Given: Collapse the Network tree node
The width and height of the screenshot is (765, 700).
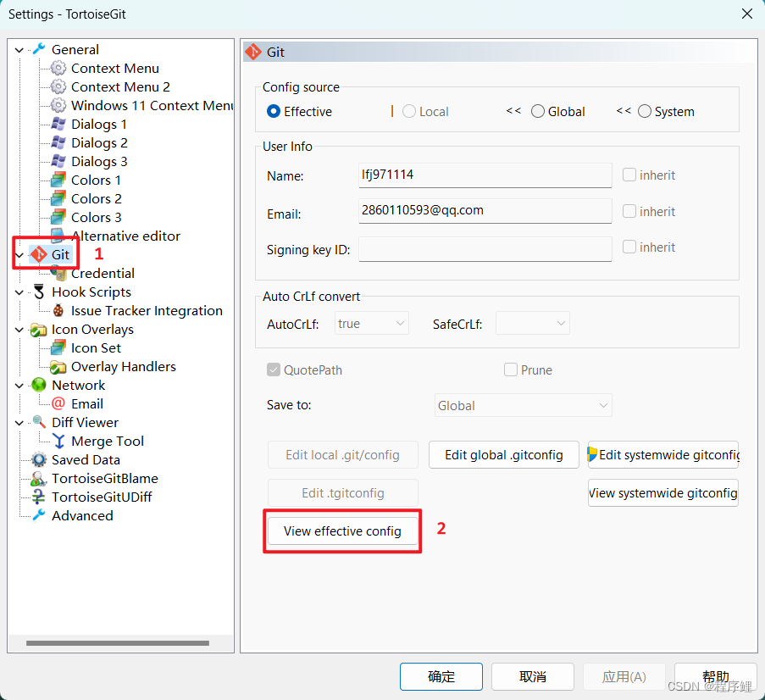Looking at the screenshot, I should pyautogui.click(x=19, y=386).
